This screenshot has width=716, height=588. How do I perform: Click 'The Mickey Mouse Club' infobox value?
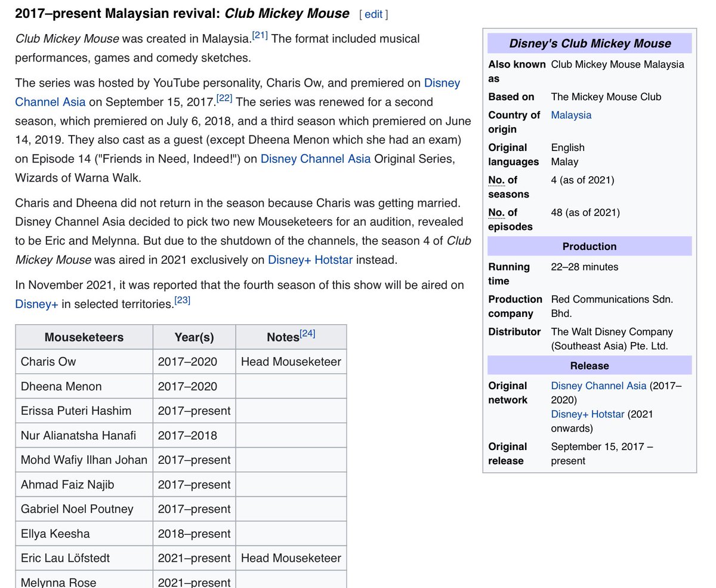(x=606, y=97)
